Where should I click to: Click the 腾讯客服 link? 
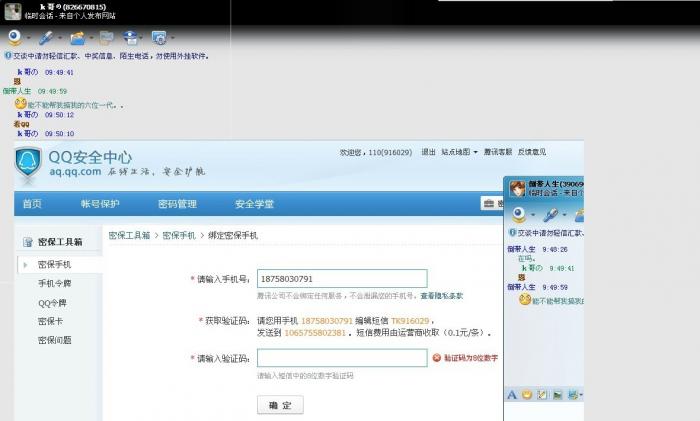pyautogui.click(x=498, y=152)
